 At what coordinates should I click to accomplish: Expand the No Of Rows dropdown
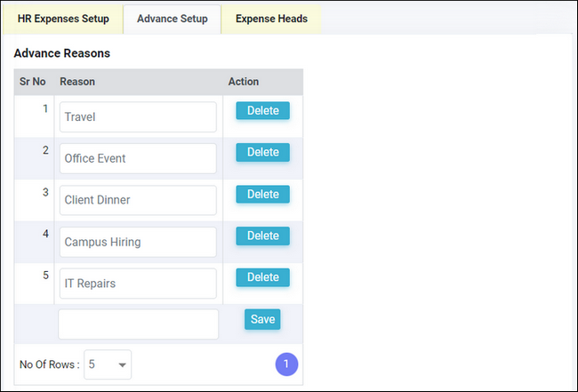[108, 364]
